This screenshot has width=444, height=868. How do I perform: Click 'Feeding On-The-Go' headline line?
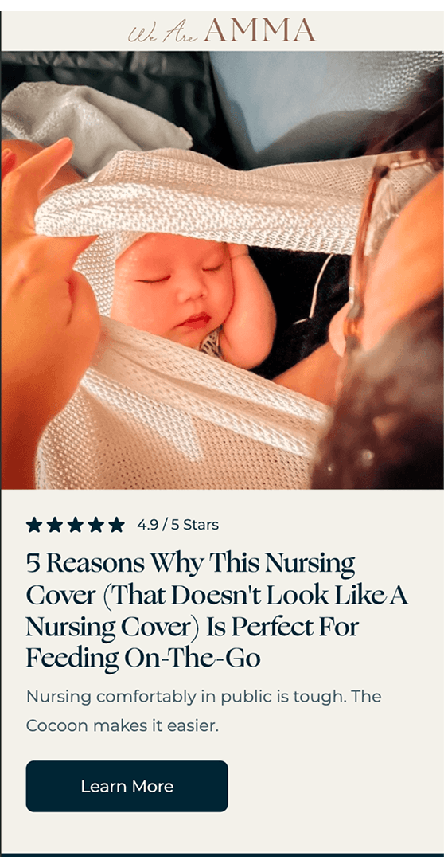[x=143, y=659]
